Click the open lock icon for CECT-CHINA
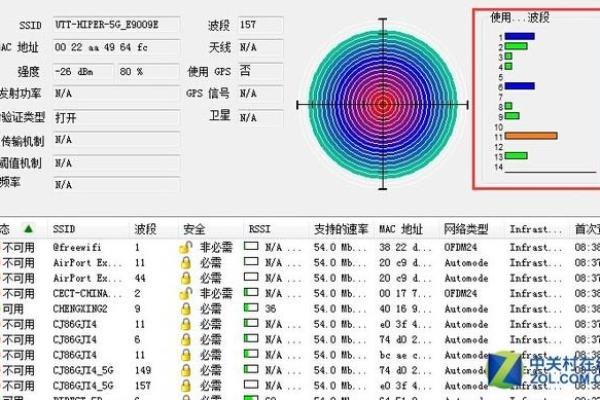 coord(186,294)
